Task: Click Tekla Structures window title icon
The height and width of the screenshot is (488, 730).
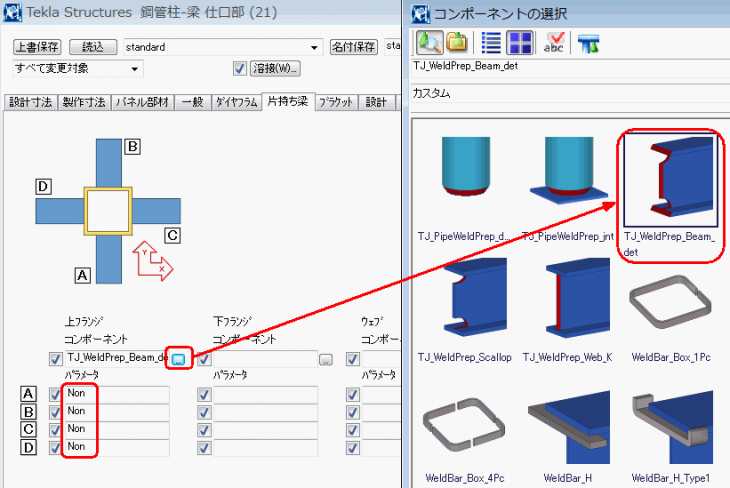Action: click(x=13, y=12)
